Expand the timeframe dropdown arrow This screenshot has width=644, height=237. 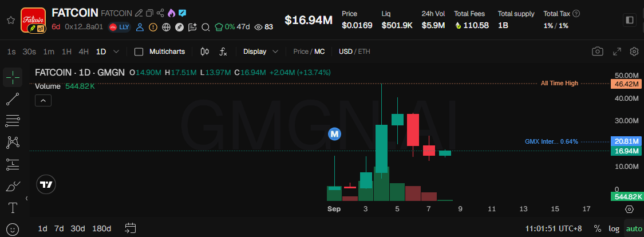point(116,52)
